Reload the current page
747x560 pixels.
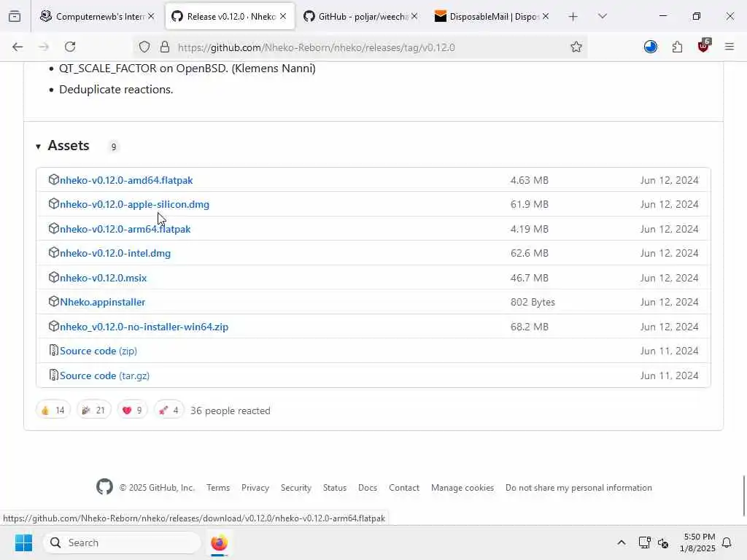coord(70,47)
